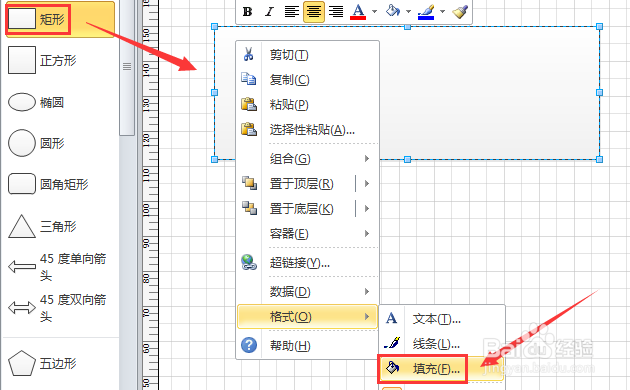Viewport: 630px width, 390px height.
Task: Select the 矩形 rectangle shape
Action: (x=60, y=18)
